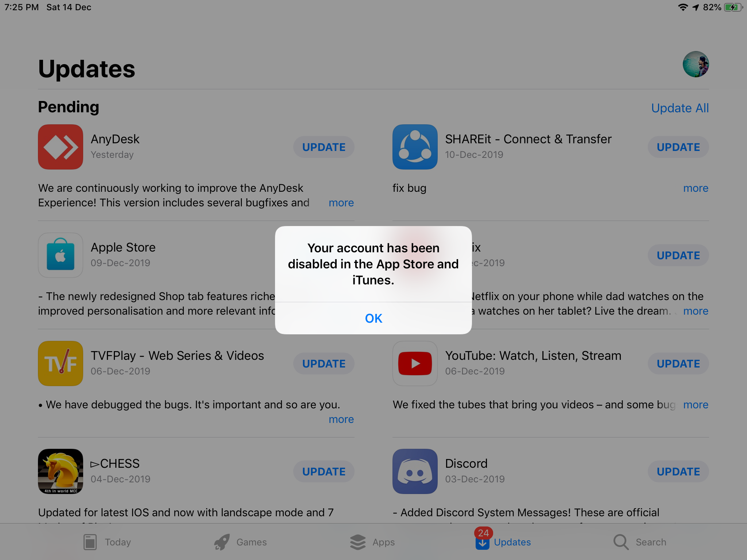Tap the AnyDesk app icon
This screenshot has width=747, height=560.
click(x=61, y=147)
